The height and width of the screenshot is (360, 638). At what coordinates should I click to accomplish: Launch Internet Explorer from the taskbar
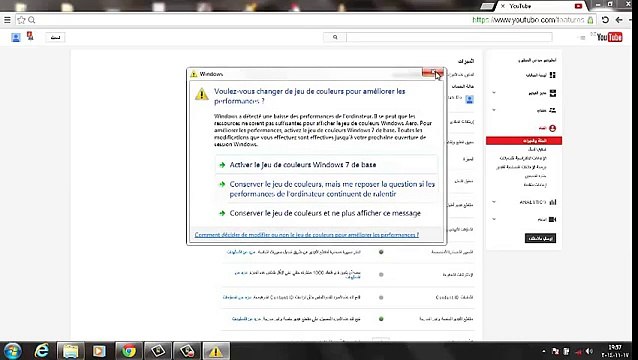click(42, 351)
